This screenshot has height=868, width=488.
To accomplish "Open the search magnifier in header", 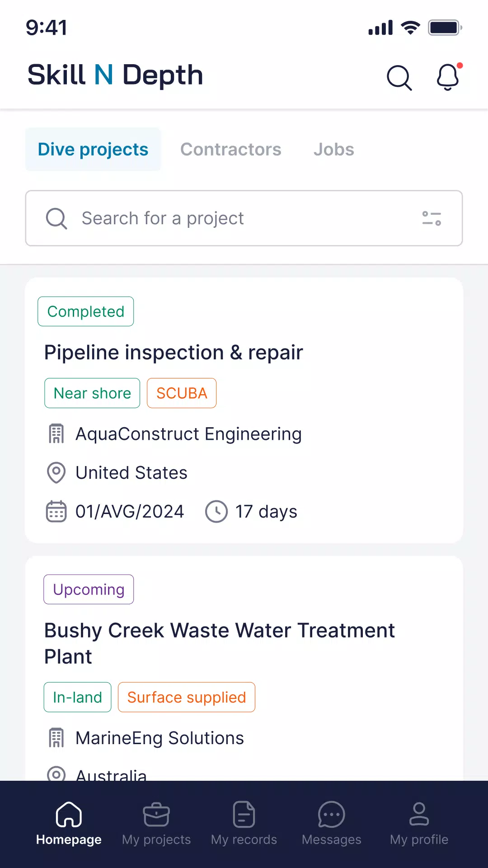I will (x=399, y=78).
